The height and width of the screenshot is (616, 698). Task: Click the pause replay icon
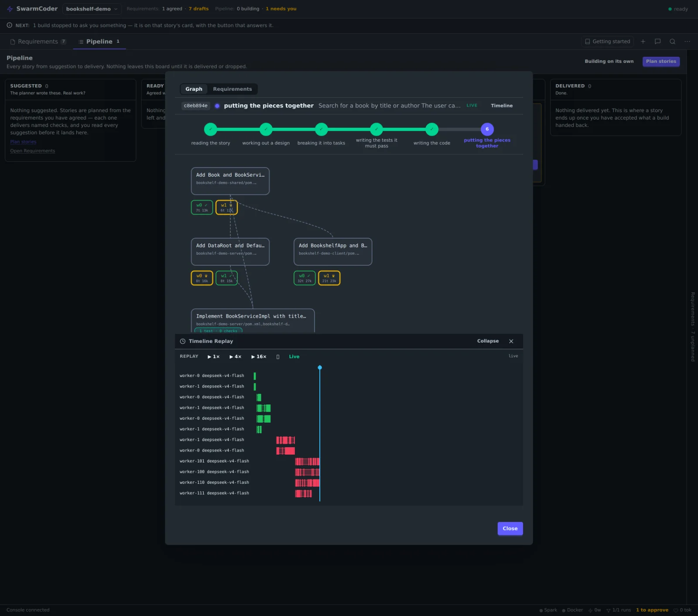coord(278,357)
